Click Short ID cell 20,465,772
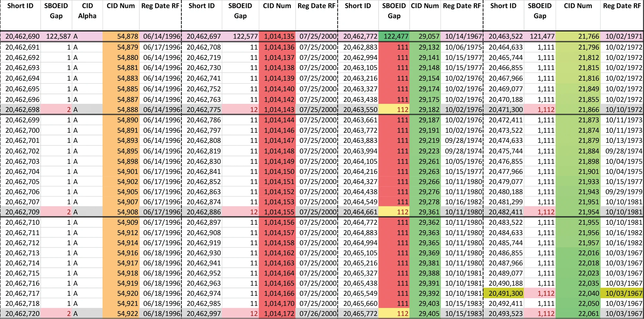Image resolution: width=644 pixels, height=319 pixels. coord(358,314)
